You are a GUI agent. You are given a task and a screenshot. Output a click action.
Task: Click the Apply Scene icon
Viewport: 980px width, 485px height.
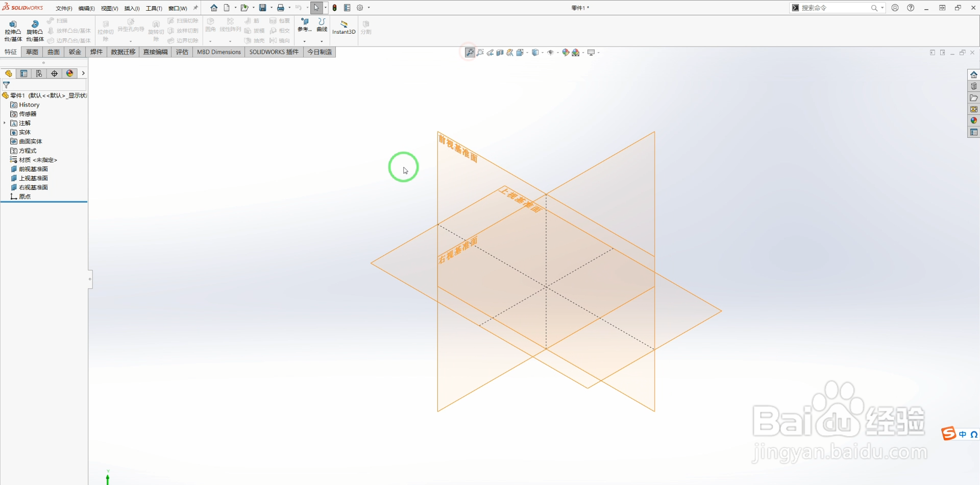[576, 53]
